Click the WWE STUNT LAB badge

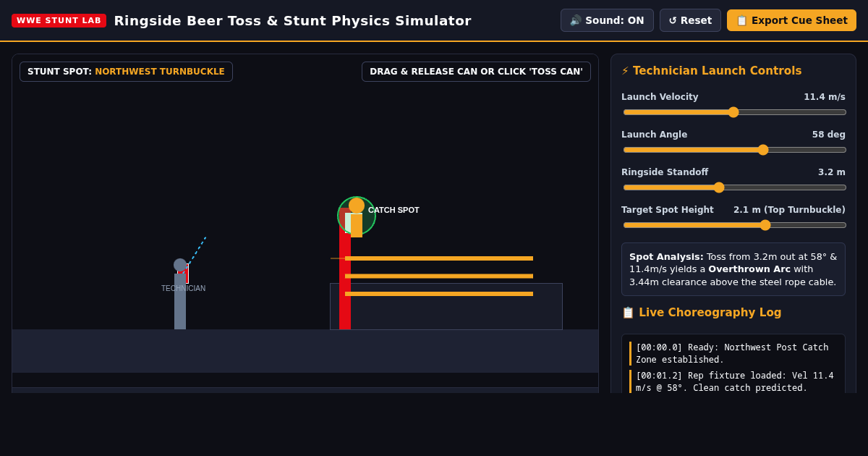click(59, 20)
